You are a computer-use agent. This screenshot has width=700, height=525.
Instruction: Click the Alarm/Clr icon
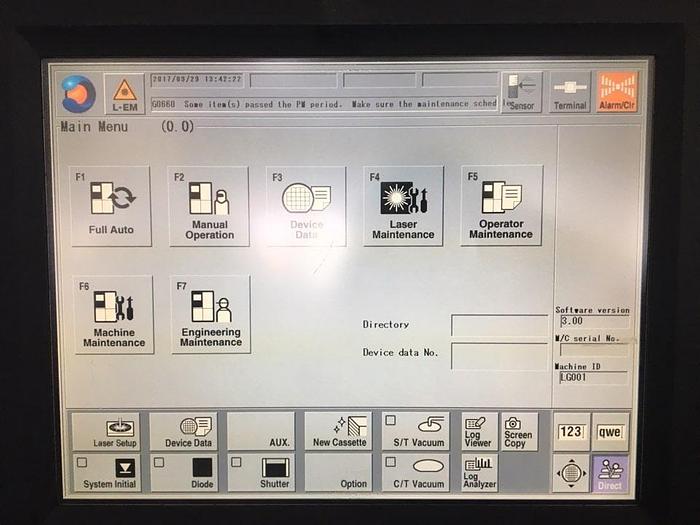pyautogui.click(x=616, y=92)
